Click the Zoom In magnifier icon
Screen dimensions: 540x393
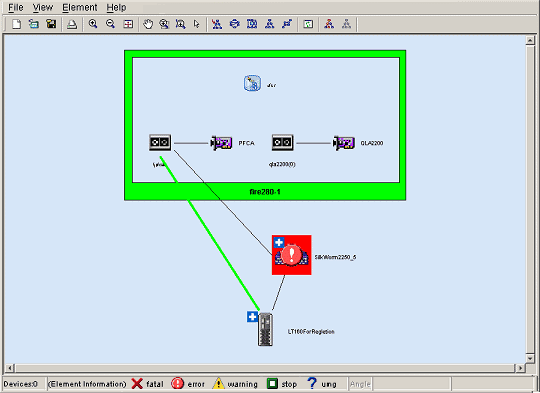pyautogui.click(x=93, y=24)
